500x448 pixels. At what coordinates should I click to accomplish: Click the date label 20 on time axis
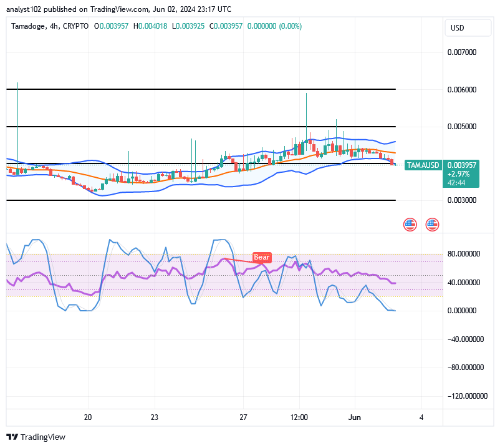tap(88, 417)
